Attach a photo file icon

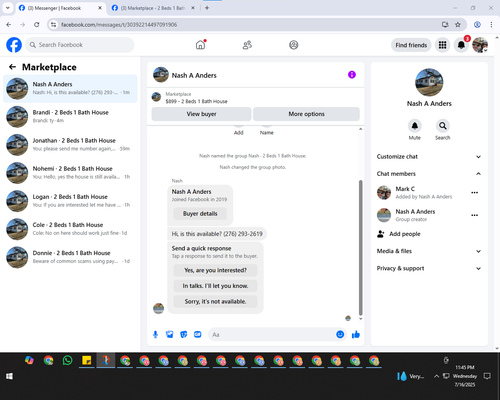(x=170, y=334)
